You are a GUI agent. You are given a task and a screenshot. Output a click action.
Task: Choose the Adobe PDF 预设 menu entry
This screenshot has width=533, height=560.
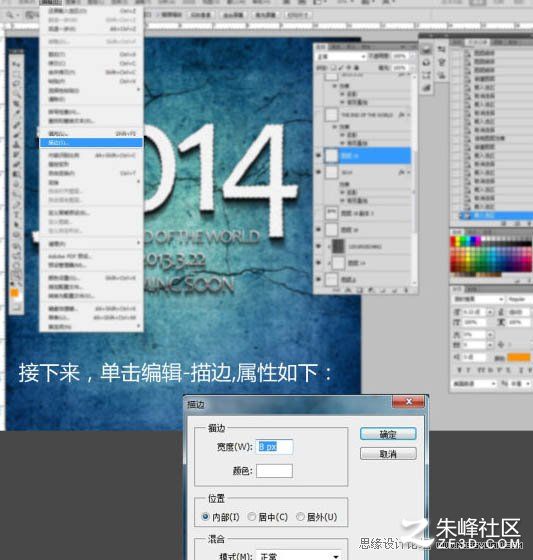[70, 256]
